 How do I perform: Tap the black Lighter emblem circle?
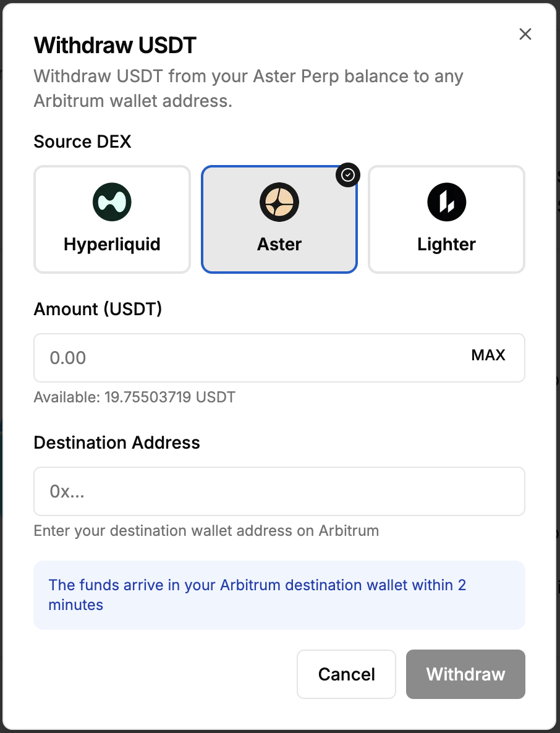click(446, 201)
